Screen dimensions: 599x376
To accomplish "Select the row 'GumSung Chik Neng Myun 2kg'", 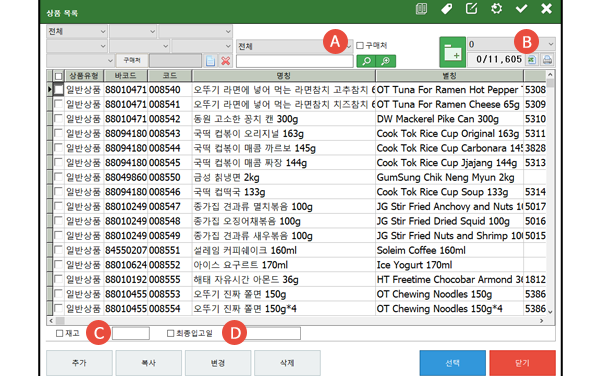I will (296, 177).
